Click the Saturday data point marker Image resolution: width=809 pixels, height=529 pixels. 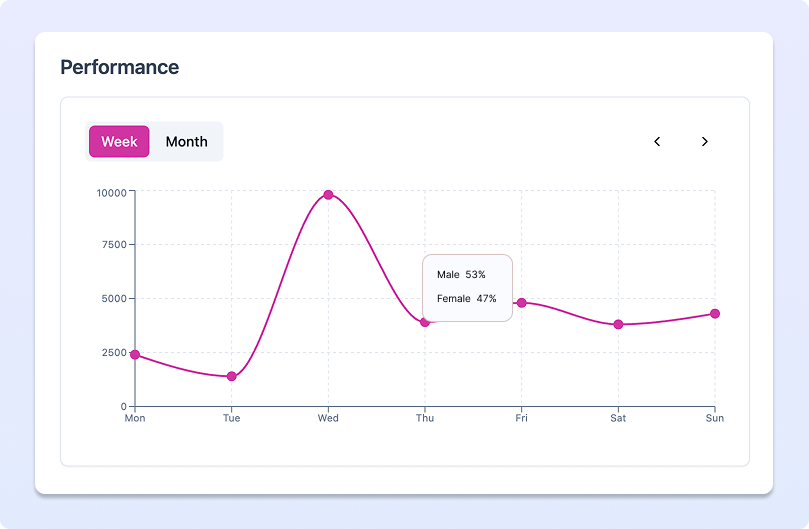[x=618, y=324]
